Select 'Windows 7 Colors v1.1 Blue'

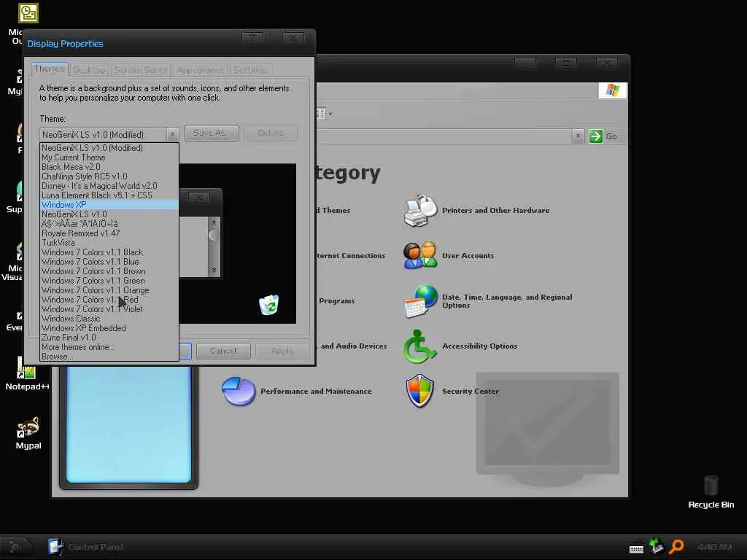point(109,262)
